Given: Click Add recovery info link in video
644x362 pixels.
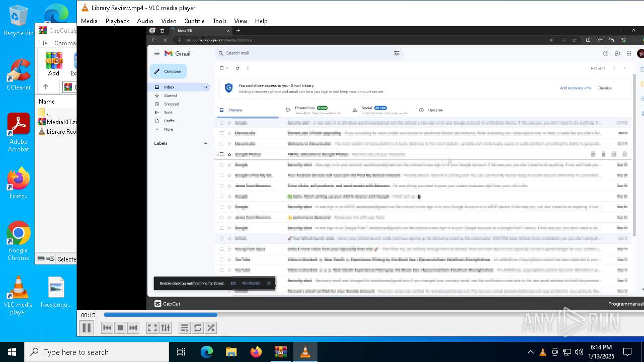Looking at the screenshot, I should [x=575, y=88].
